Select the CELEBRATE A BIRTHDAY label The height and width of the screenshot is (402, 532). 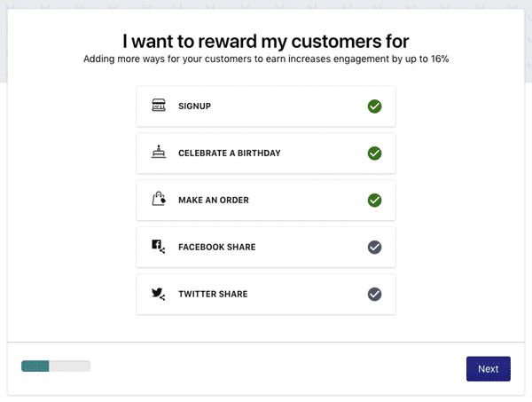point(229,154)
